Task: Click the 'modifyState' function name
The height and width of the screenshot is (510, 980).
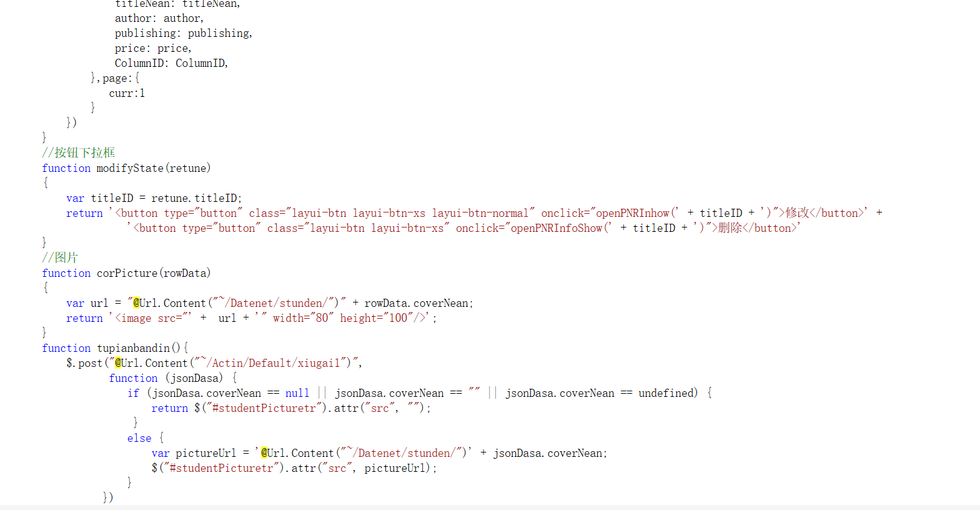Action: click(130, 168)
